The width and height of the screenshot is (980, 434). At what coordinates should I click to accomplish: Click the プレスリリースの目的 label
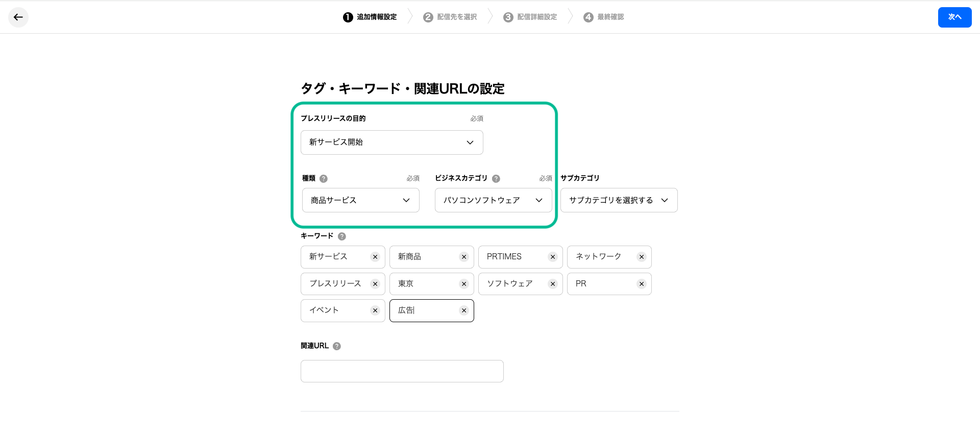[333, 118]
